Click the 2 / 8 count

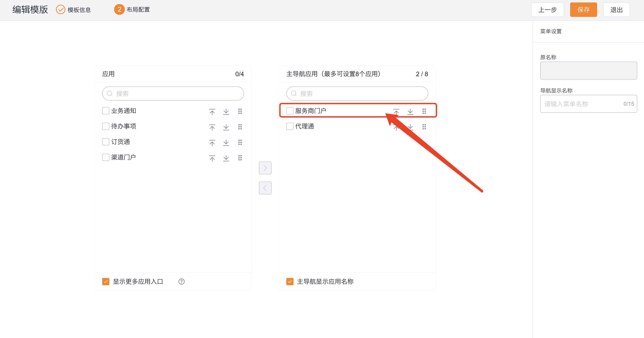[x=422, y=74]
